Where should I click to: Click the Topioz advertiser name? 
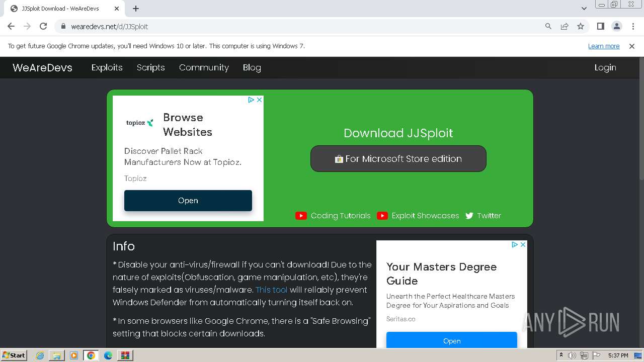coord(135,178)
